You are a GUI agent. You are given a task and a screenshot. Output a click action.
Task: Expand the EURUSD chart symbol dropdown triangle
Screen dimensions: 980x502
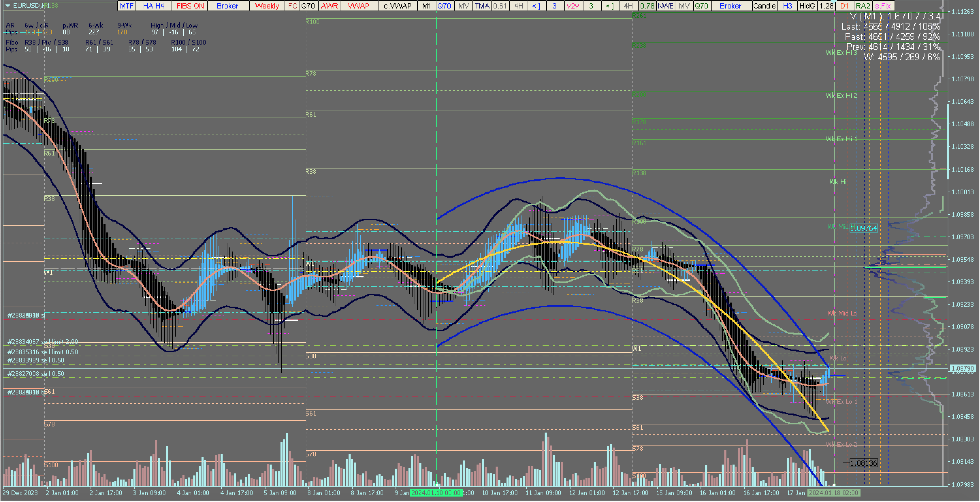coord(7,6)
